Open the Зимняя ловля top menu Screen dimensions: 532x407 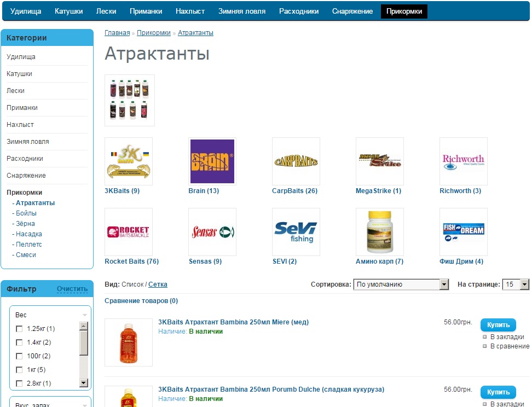242,11
